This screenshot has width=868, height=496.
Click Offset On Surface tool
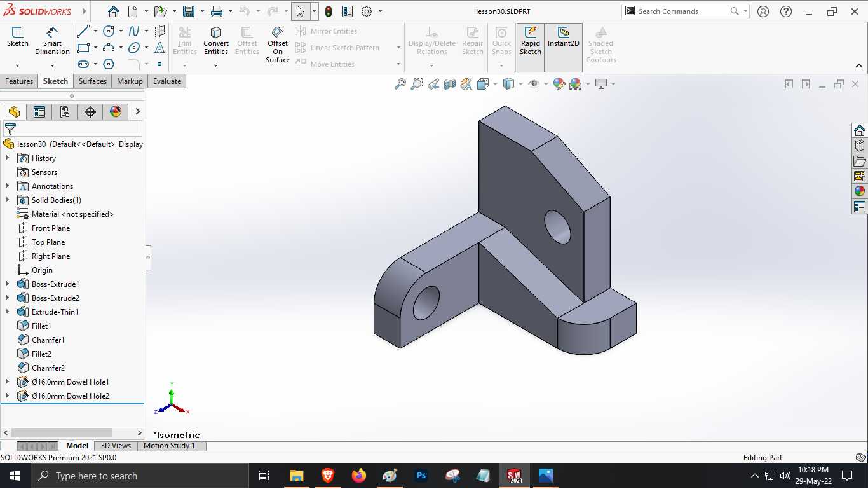[278, 45]
